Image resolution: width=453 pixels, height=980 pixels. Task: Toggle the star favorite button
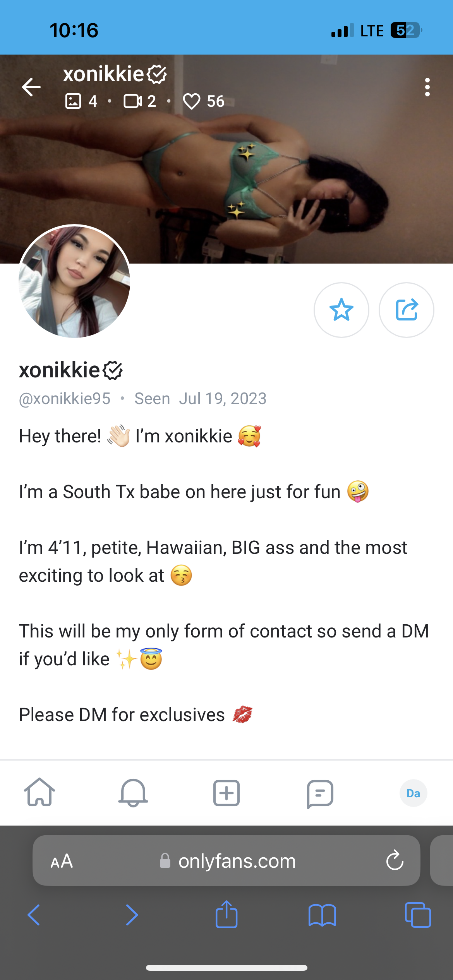click(x=341, y=310)
